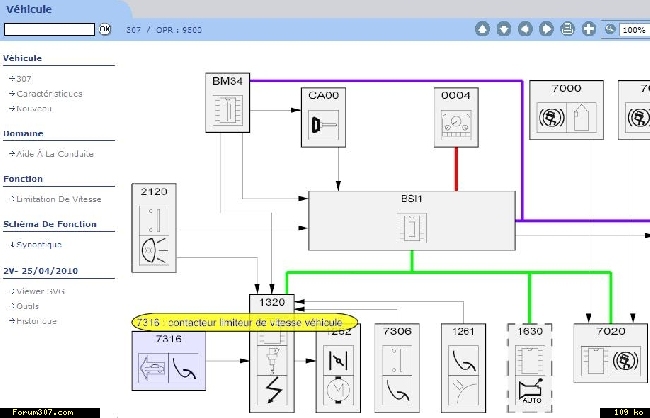Select the BM34 component block
This screenshot has height=418, width=650.
click(228, 103)
